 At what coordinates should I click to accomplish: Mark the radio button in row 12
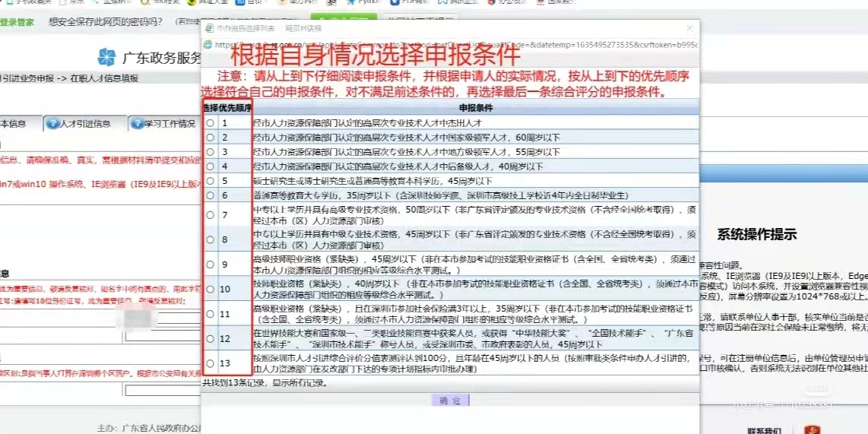[210, 339]
